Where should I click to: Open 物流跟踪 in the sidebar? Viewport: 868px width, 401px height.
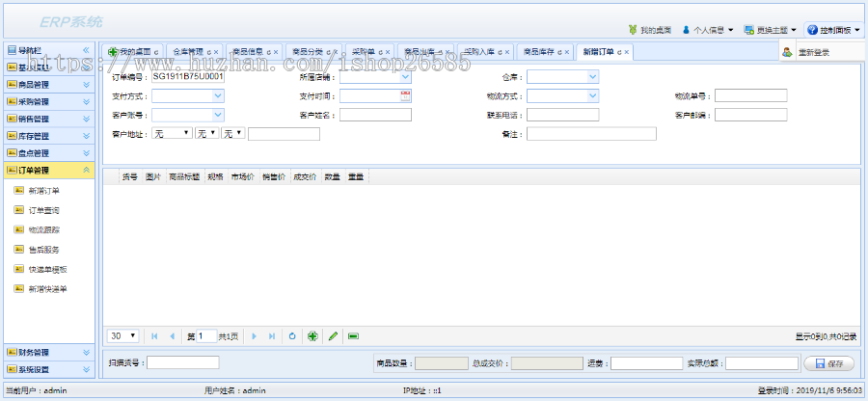tap(43, 229)
